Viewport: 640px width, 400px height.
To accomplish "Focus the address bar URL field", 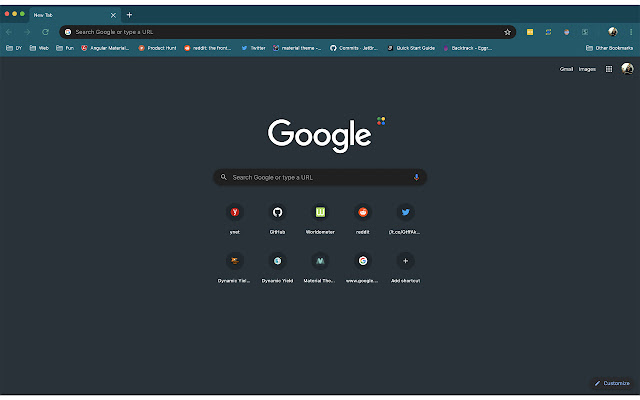I will point(288,32).
